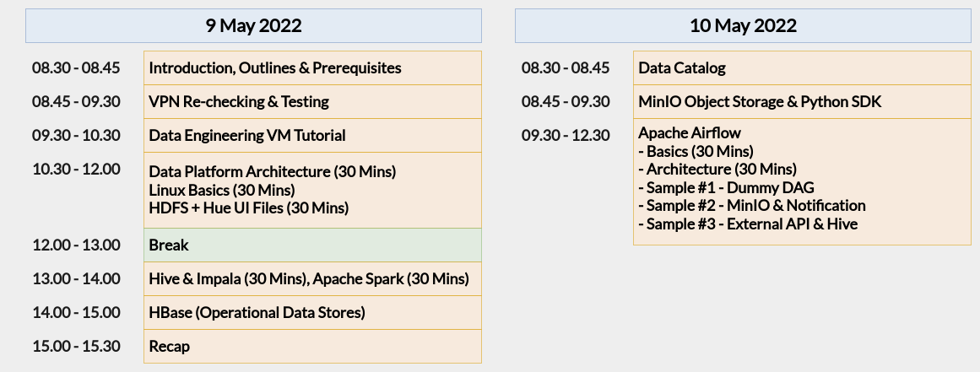The image size is (980, 372).
Task: Select the Data Catalog session
Action: [682, 67]
